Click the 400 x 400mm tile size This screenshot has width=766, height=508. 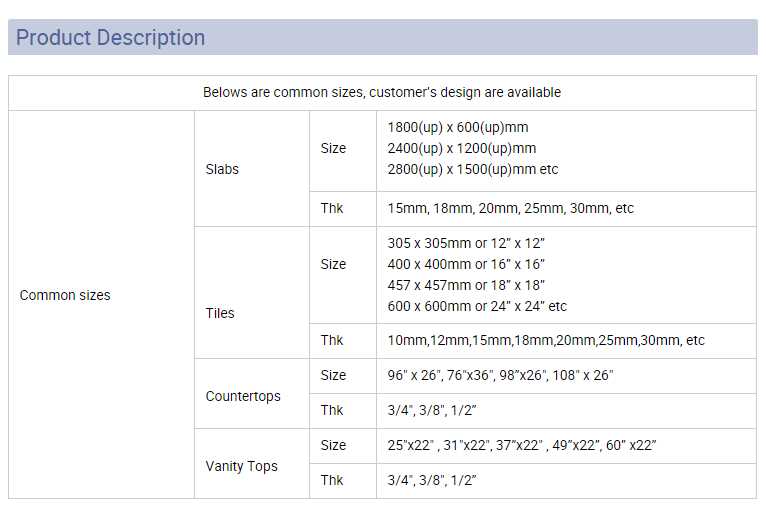(x=465, y=264)
